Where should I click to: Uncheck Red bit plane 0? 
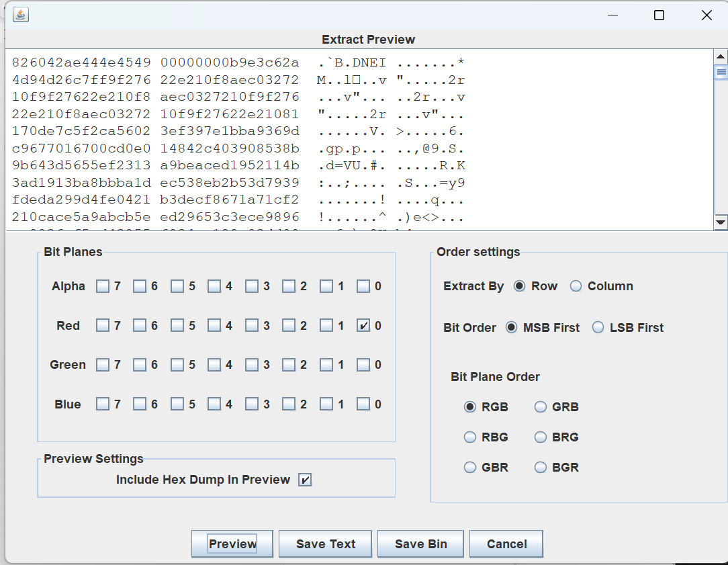363,325
